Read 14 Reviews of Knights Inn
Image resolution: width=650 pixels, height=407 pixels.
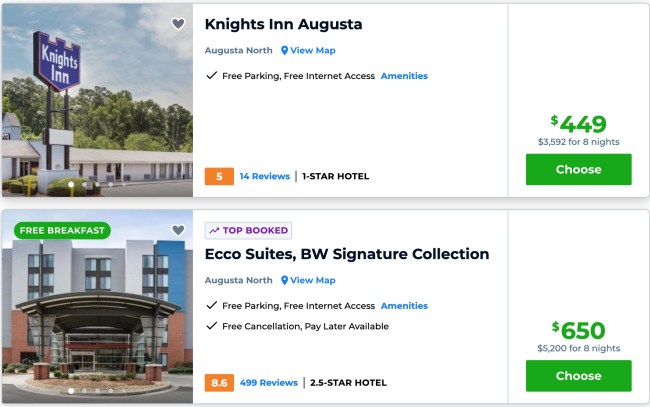click(264, 176)
